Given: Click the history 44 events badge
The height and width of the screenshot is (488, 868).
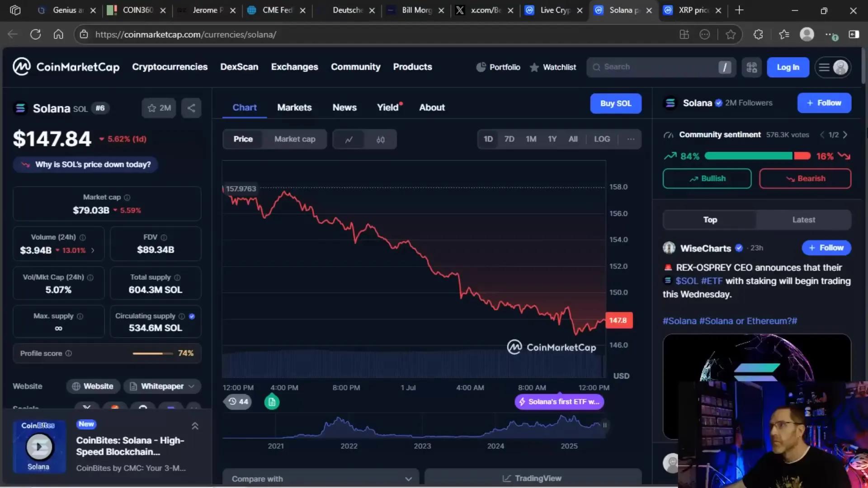Looking at the screenshot, I should click(x=238, y=402).
